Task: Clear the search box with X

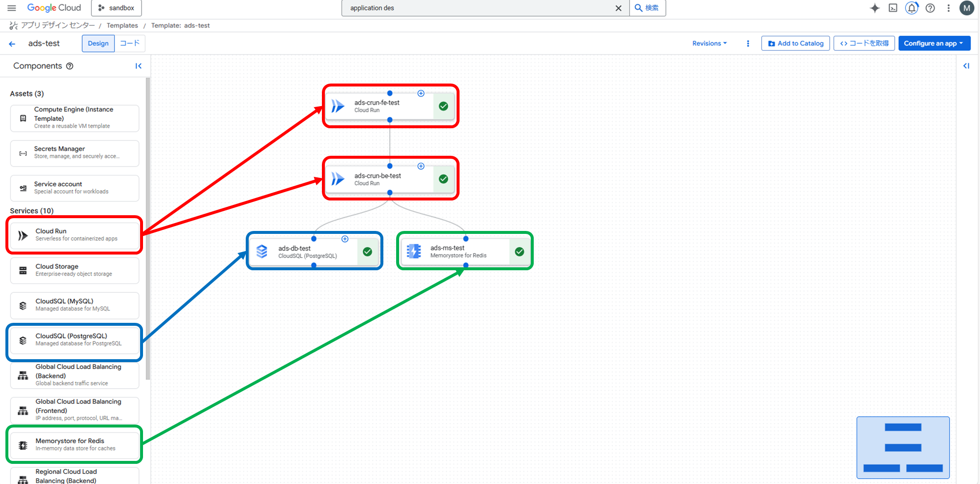Action: tap(618, 8)
